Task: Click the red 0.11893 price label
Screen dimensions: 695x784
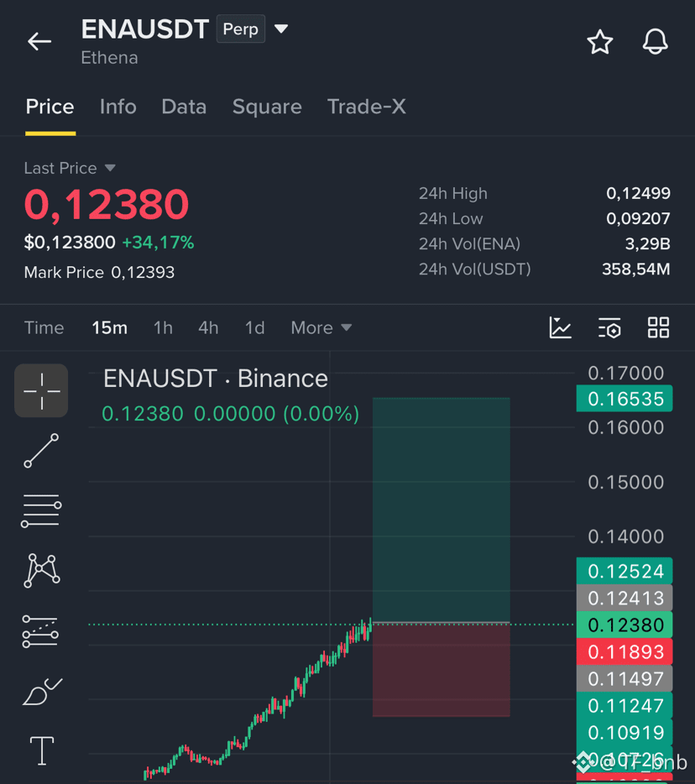Action: point(624,651)
